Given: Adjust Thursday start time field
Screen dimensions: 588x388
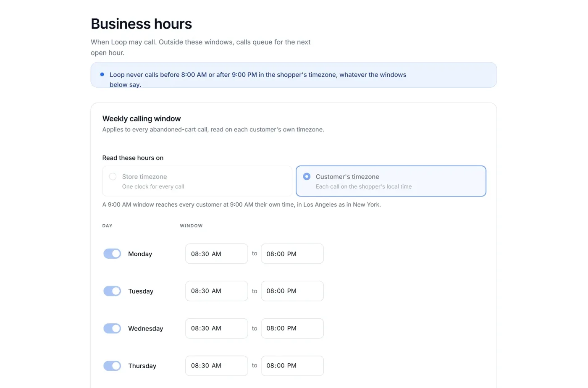Looking at the screenshot, I should coord(217,366).
